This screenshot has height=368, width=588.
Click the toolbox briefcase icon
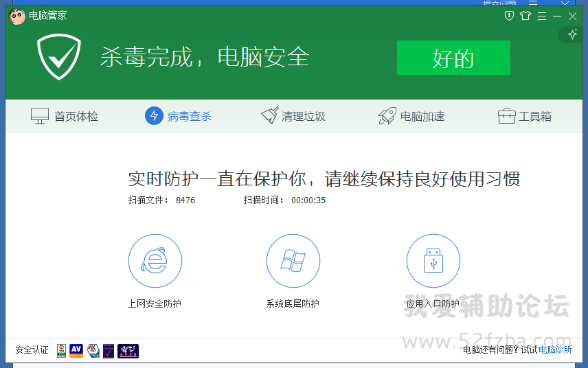507,116
